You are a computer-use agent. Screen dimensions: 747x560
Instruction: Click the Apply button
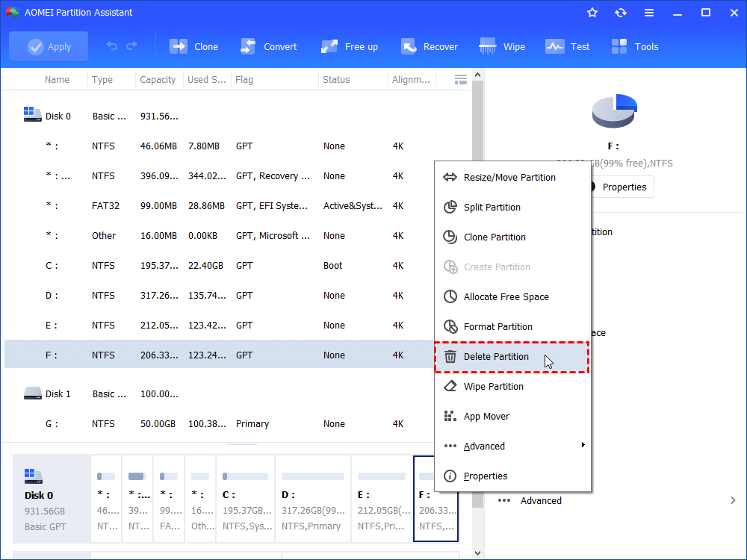[x=48, y=46]
